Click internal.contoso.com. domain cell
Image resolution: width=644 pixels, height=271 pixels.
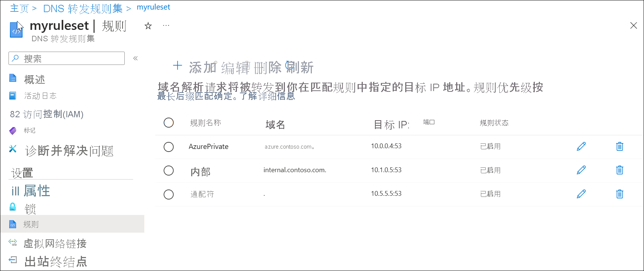[x=295, y=170]
